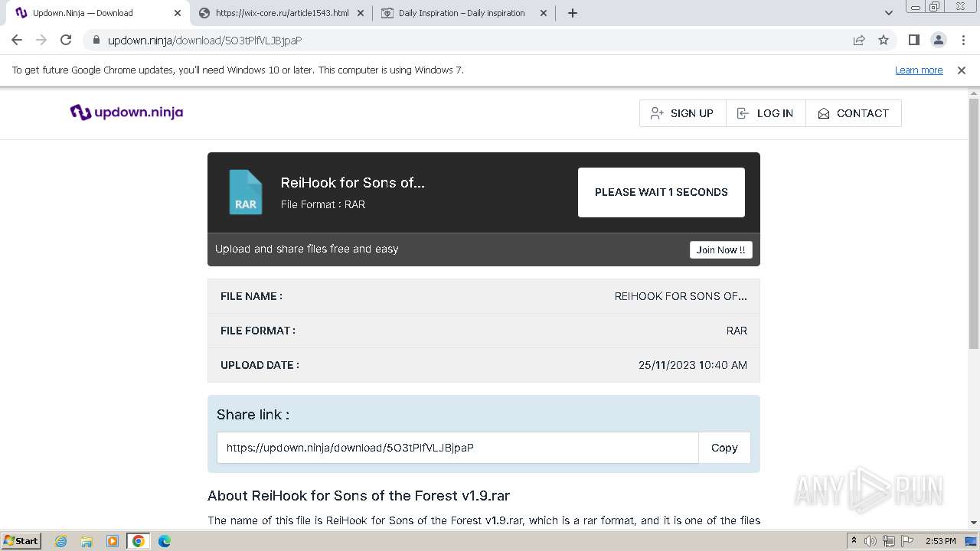Open Chrome three-dot menu
Image resolution: width=980 pixels, height=551 pixels.
963,40
